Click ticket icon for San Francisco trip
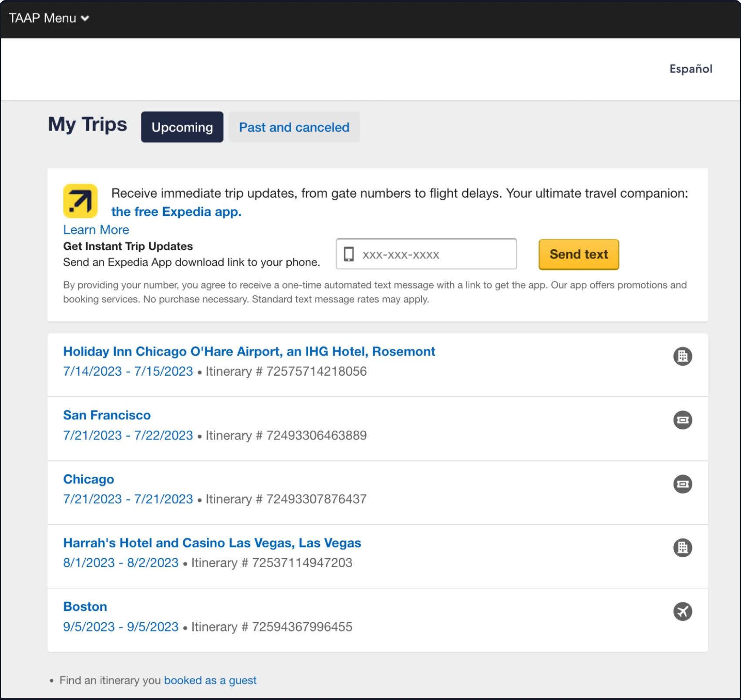This screenshot has width=741, height=700. pos(683,420)
